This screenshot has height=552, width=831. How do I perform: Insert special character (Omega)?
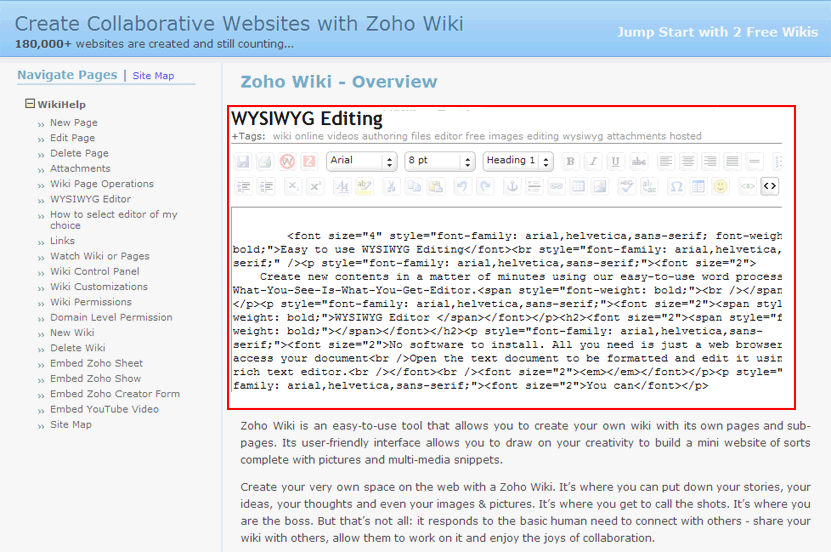[x=676, y=186]
